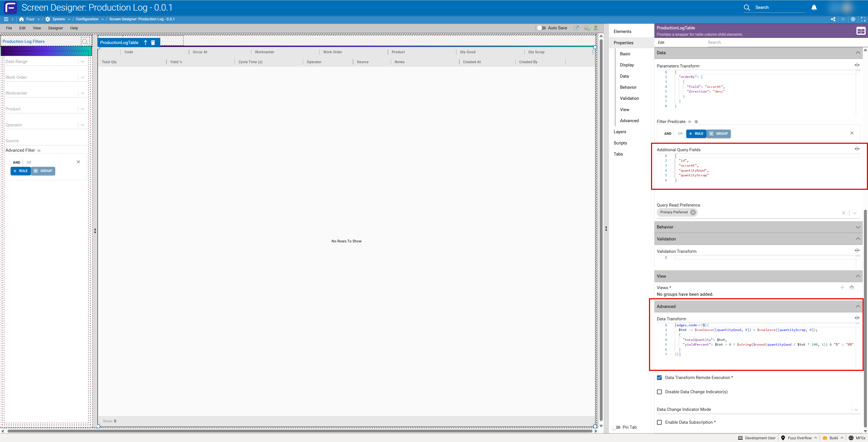Switch to the Scripts tab

pos(620,143)
